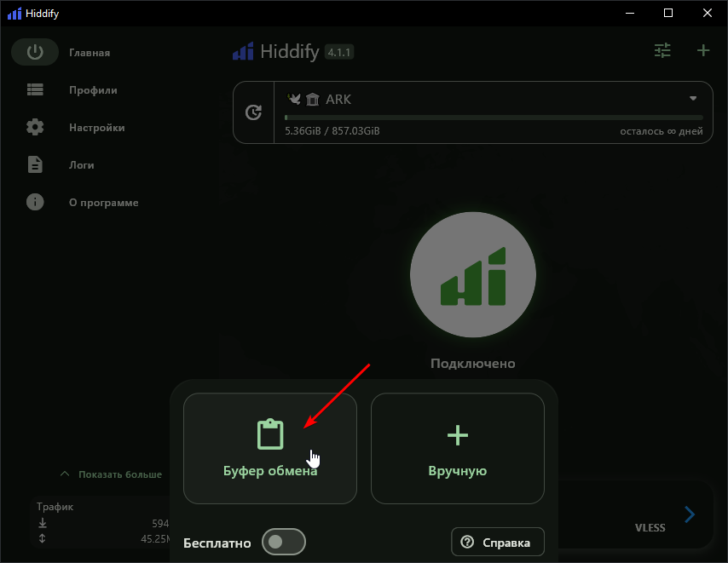The height and width of the screenshot is (563, 728).
Task: Toggle the Бесплатно switch
Action: pyautogui.click(x=283, y=542)
